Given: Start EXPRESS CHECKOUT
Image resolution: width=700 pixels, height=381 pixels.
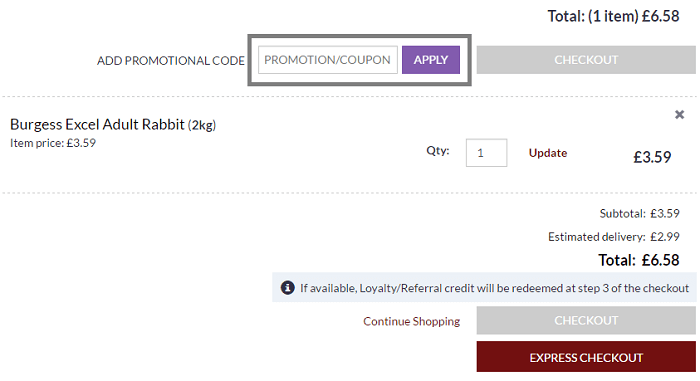Looking at the screenshot, I should (x=586, y=357).
